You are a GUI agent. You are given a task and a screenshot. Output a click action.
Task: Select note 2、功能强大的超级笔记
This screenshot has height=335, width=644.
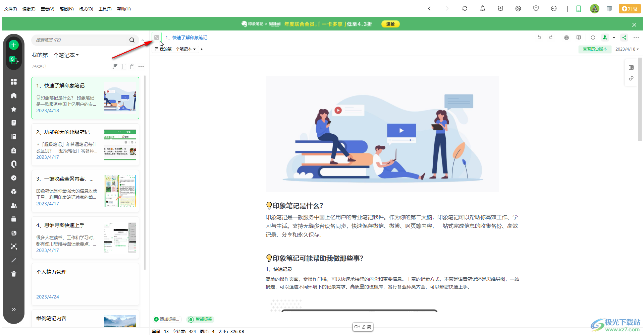(85, 145)
